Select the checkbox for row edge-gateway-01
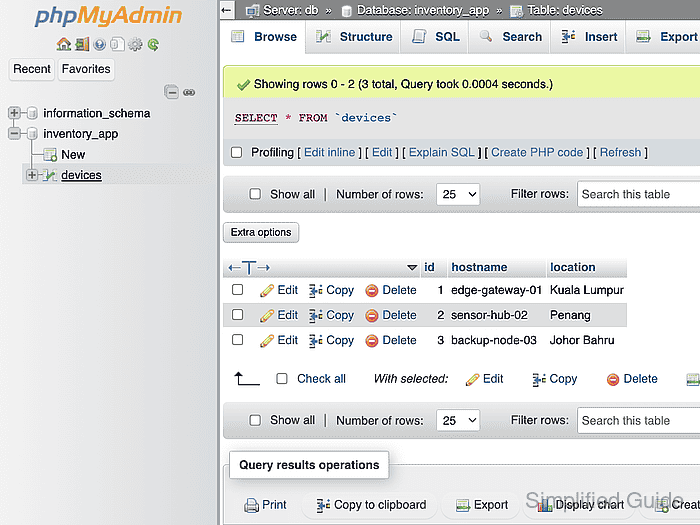 click(x=238, y=290)
